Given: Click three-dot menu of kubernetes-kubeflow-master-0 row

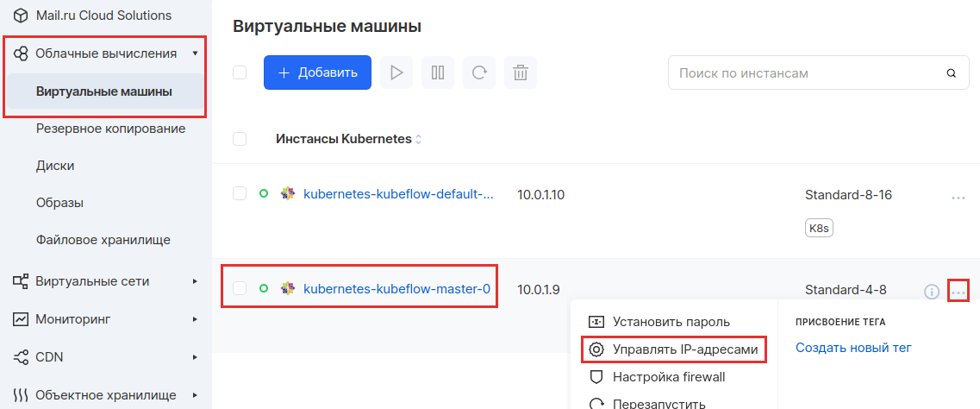Looking at the screenshot, I should (x=958, y=291).
